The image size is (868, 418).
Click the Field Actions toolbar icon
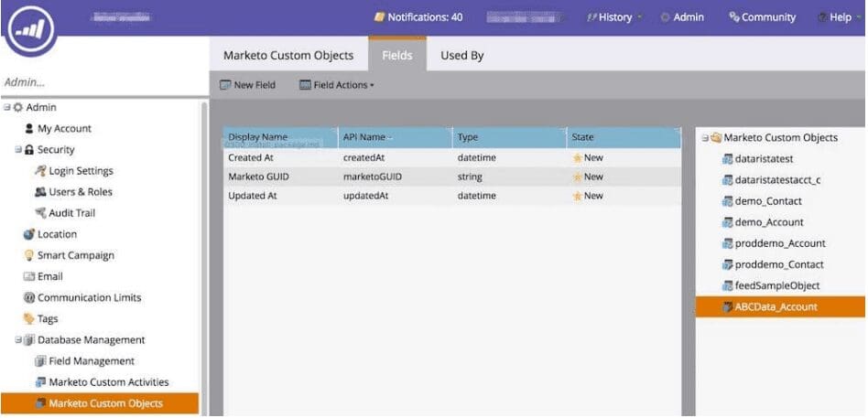click(305, 85)
